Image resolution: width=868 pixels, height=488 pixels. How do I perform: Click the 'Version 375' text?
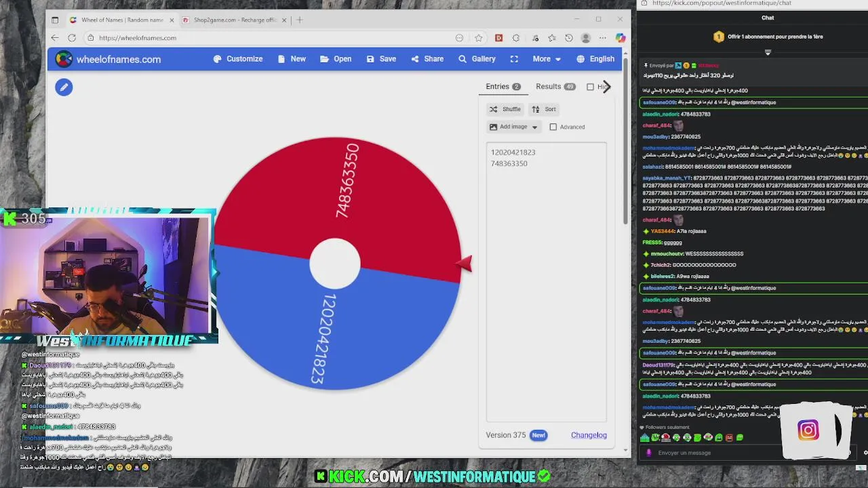click(506, 435)
